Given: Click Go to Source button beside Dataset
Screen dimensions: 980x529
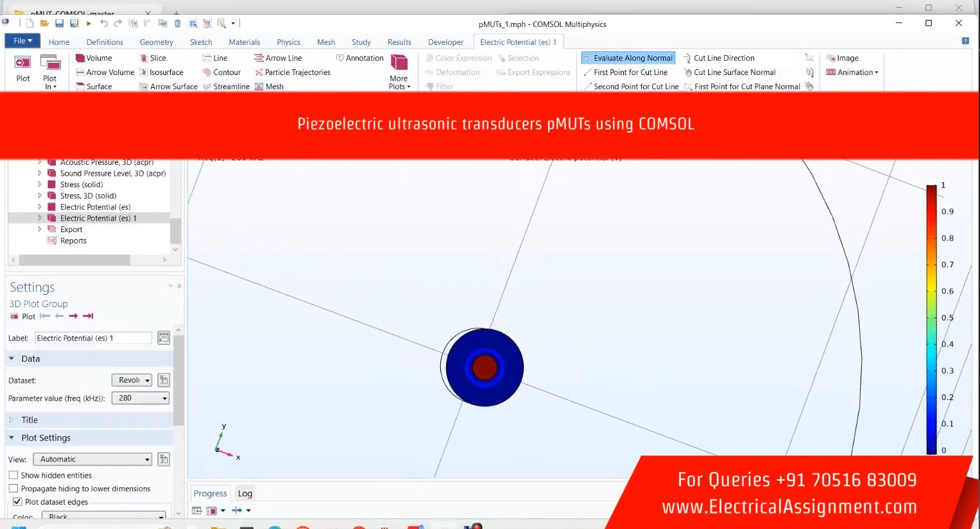Looking at the screenshot, I should click(164, 380).
